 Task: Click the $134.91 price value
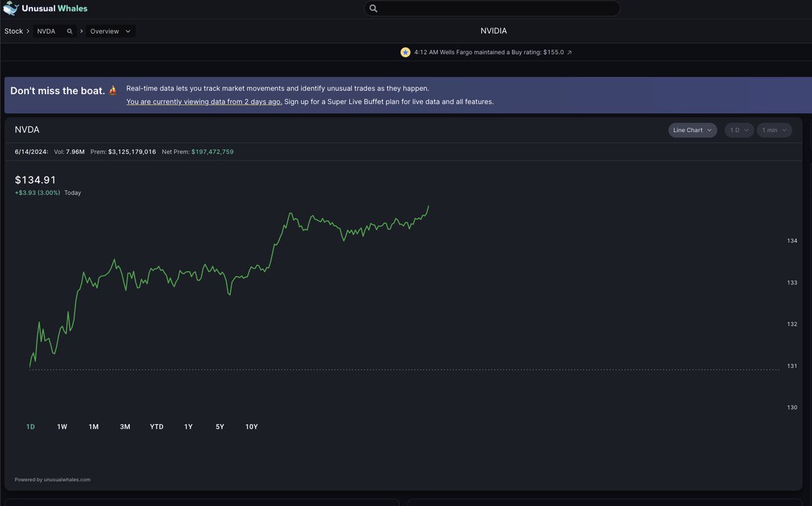pos(35,180)
